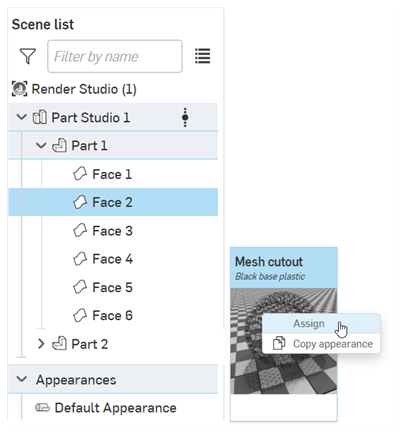Viewport: 408px width, 432px height.
Task: Click the Filter by name field
Action: [115, 56]
